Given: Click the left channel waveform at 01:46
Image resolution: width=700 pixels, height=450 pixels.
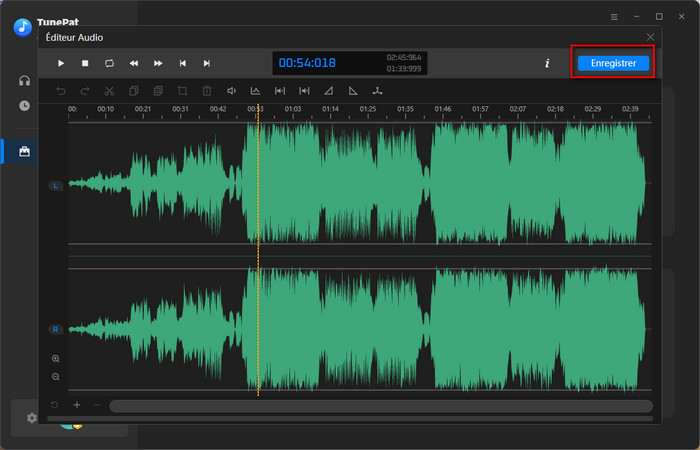Looking at the screenshot, I should (x=443, y=183).
